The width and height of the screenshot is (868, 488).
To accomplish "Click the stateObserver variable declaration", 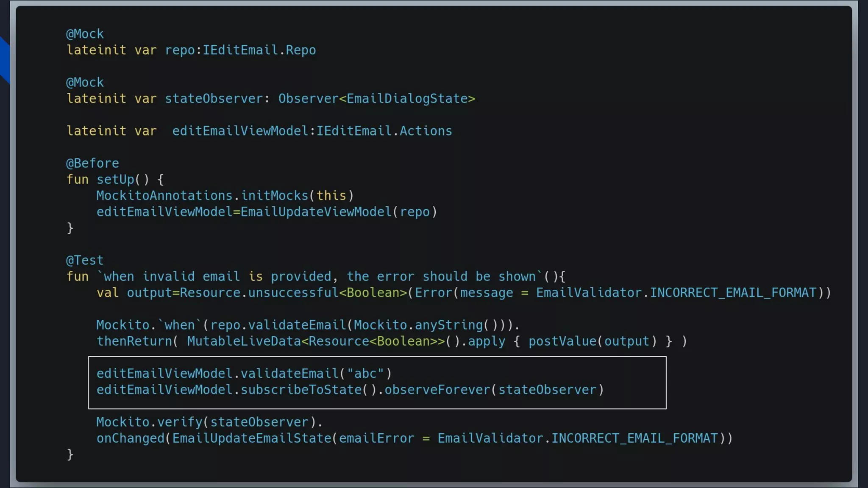I will [213, 99].
